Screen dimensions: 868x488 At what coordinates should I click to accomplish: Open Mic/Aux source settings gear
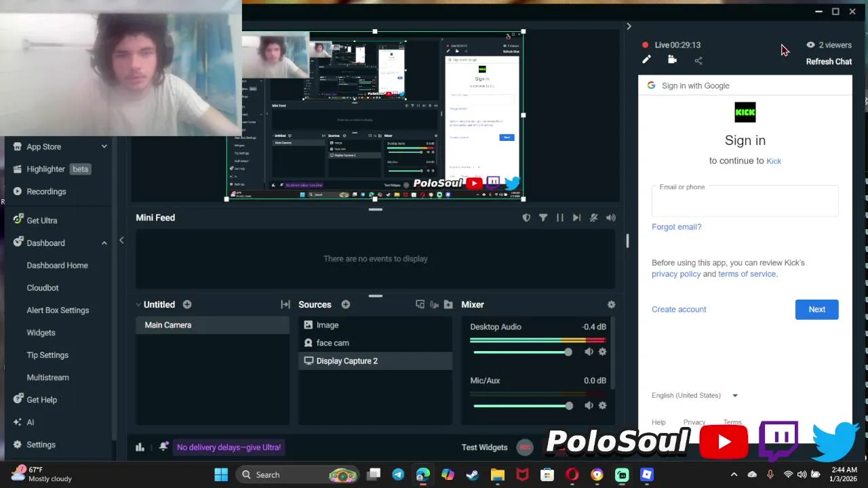pyautogui.click(x=602, y=405)
